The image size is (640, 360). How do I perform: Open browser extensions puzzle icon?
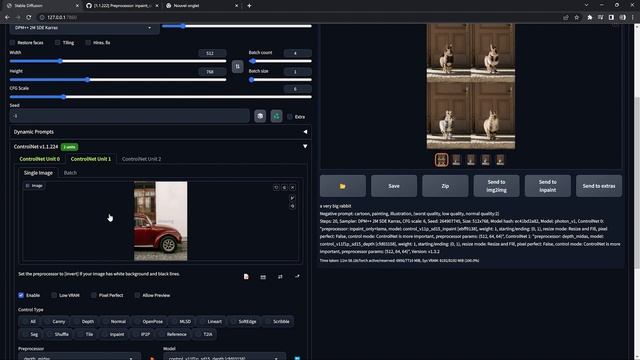(590, 17)
